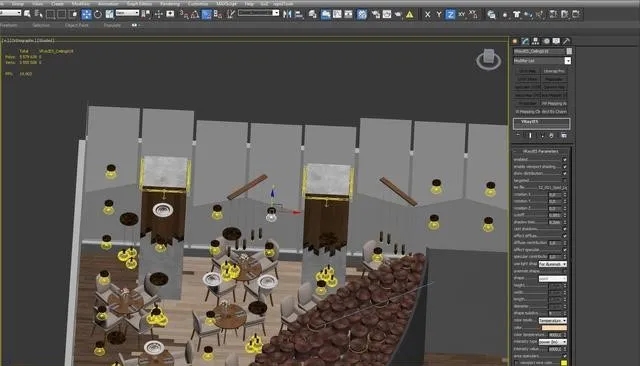Toggle the area speculars checkbox
640x366 pixels.
pyautogui.click(x=565, y=356)
